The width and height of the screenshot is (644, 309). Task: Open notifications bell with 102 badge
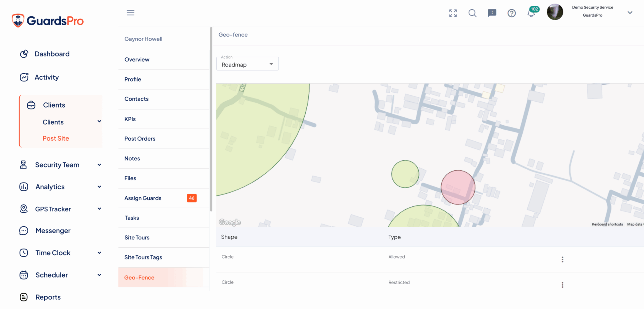pyautogui.click(x=531, y=13)
